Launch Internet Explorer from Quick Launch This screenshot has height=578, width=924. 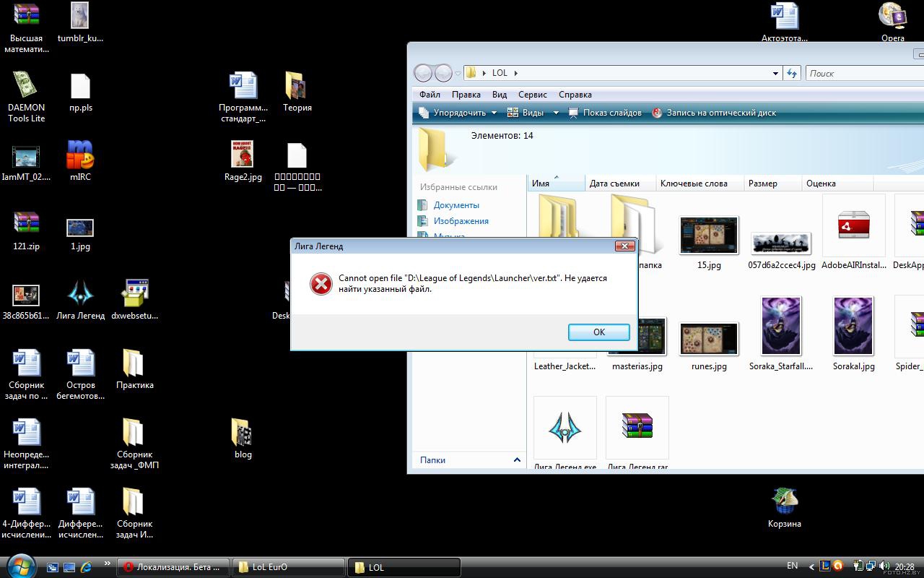coord(87,567)
